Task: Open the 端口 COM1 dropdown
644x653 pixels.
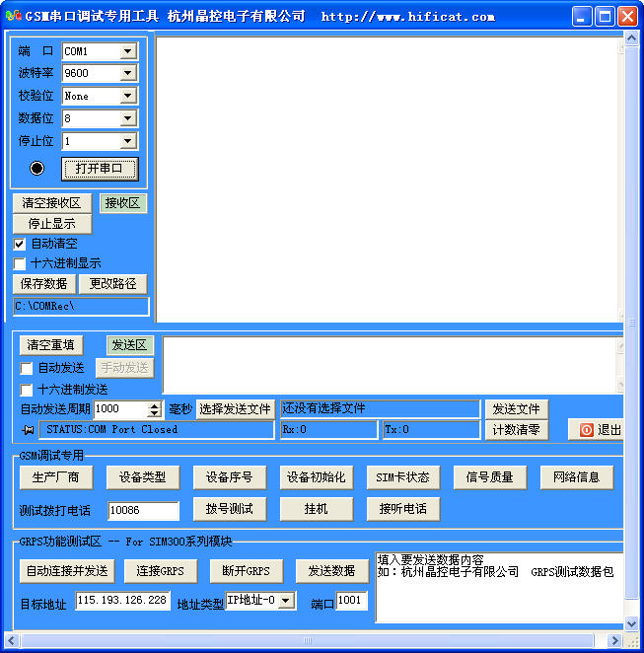Action: 128,51
